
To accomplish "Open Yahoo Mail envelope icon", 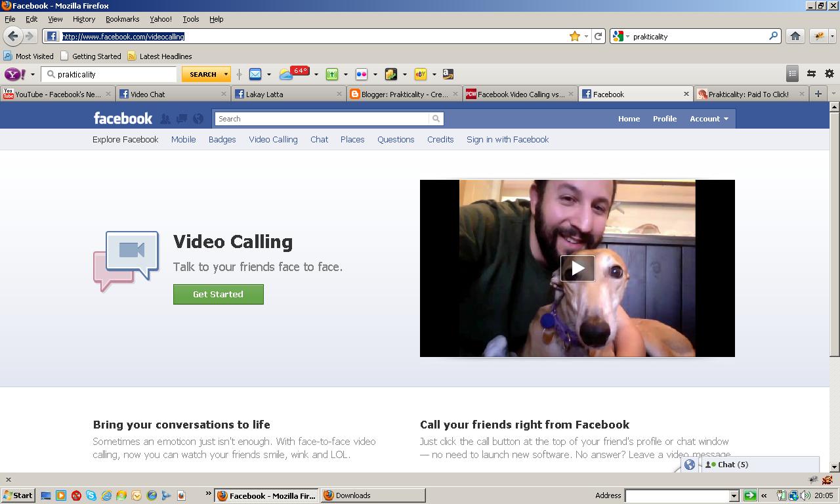I will (x=255, y=74).
